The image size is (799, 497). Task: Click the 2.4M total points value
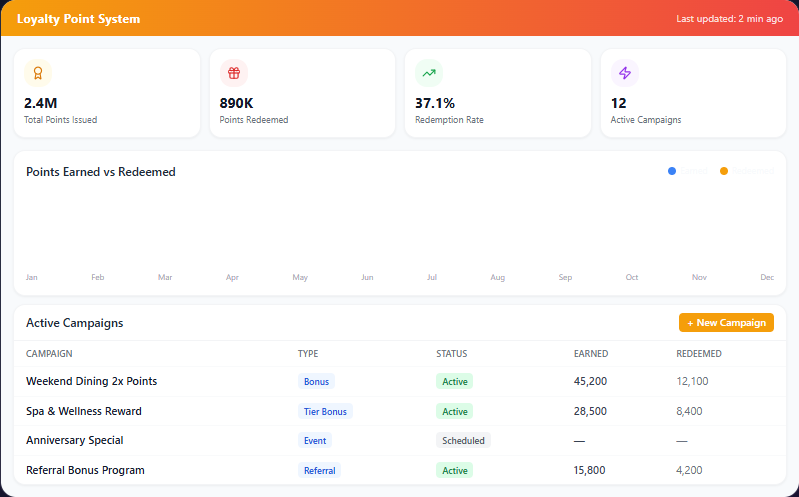pos(40,103)
